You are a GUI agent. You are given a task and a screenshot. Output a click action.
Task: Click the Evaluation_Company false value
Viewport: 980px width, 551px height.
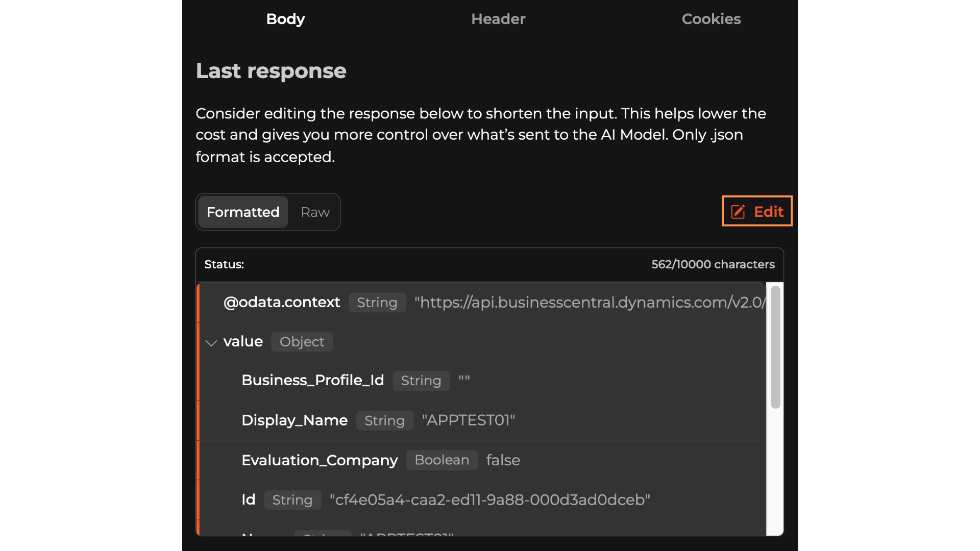(x=503, y=460)
